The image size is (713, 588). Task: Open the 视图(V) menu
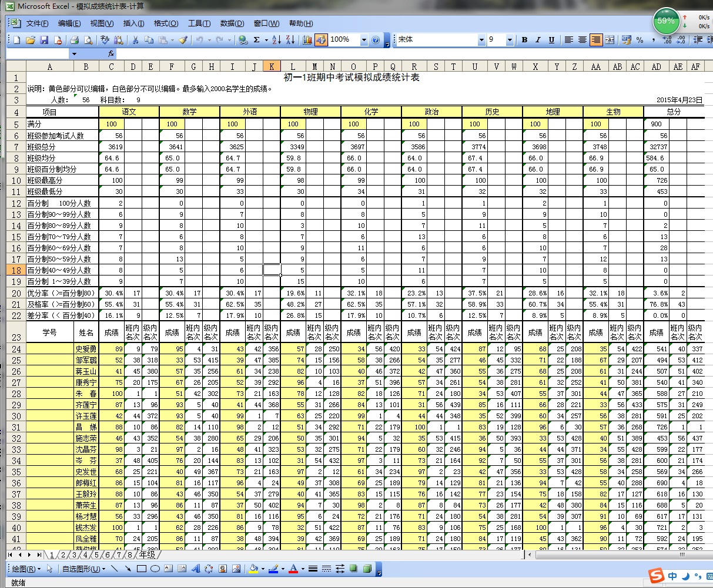[x=102, y=23]
